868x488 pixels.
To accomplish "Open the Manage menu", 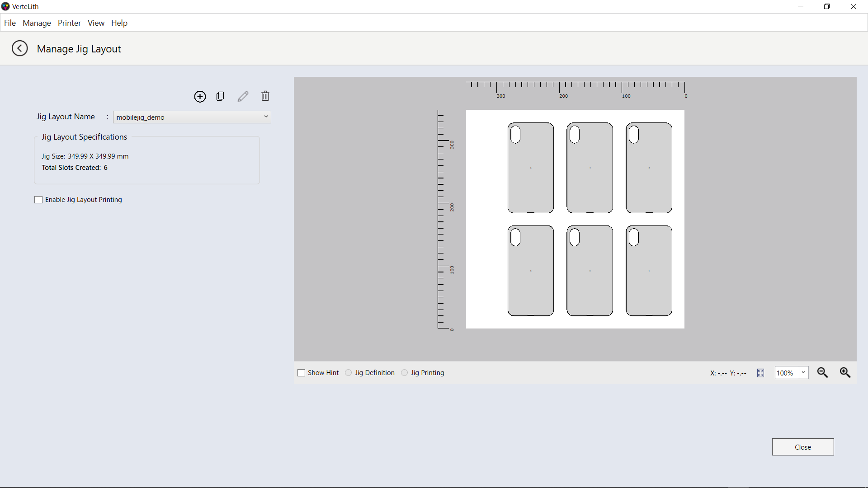I will pos(37,23).
